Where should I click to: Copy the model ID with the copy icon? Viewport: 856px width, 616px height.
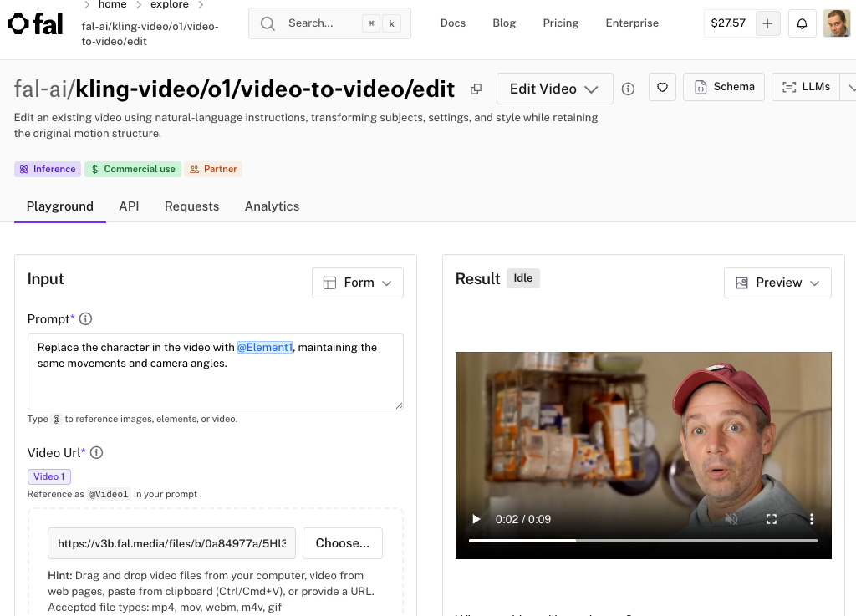click(476, 89)
